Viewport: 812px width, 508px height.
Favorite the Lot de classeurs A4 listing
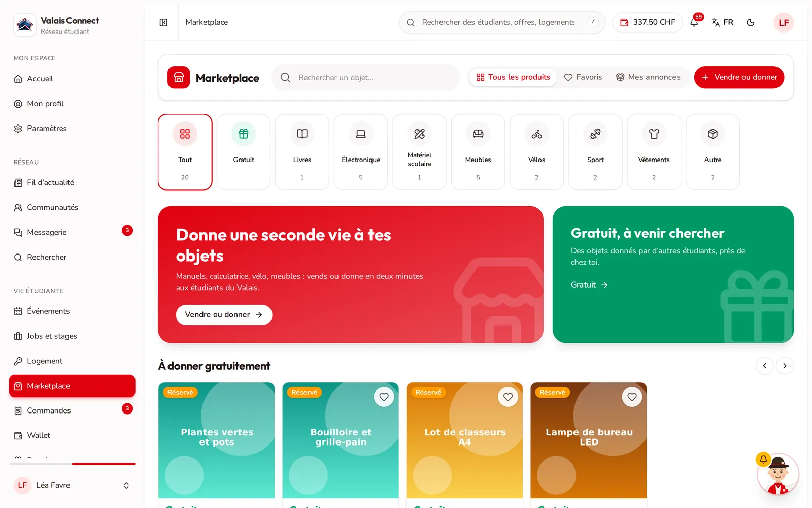[x=508, y=397]
